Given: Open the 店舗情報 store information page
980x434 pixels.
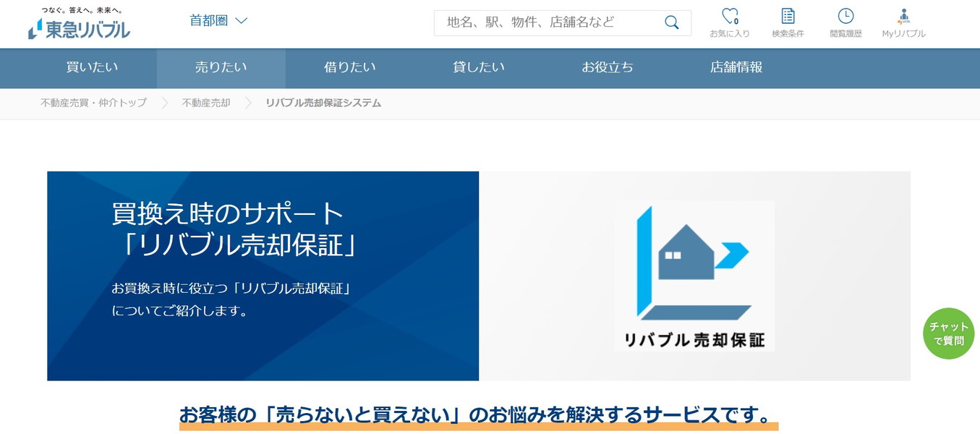Looking at the screenshot, I should tap(735, 68).
